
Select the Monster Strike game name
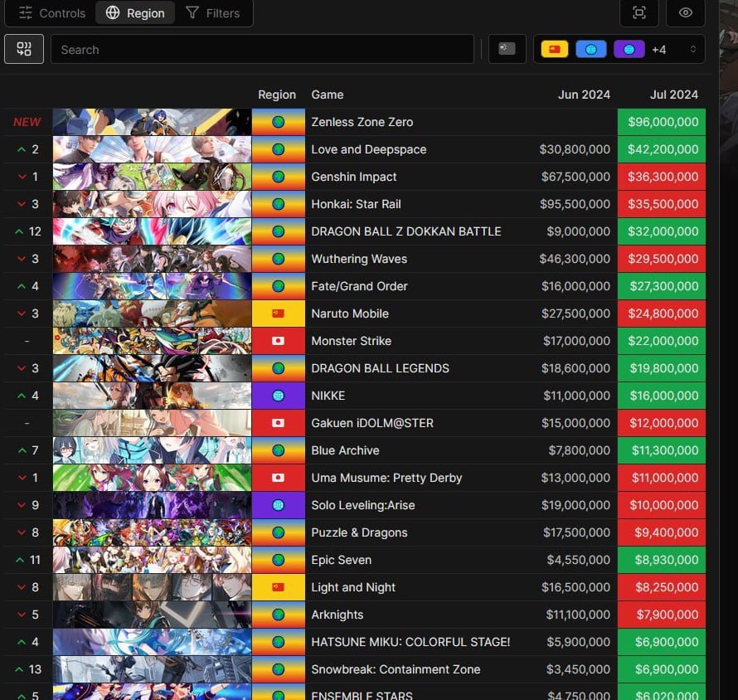click(351, 341)
